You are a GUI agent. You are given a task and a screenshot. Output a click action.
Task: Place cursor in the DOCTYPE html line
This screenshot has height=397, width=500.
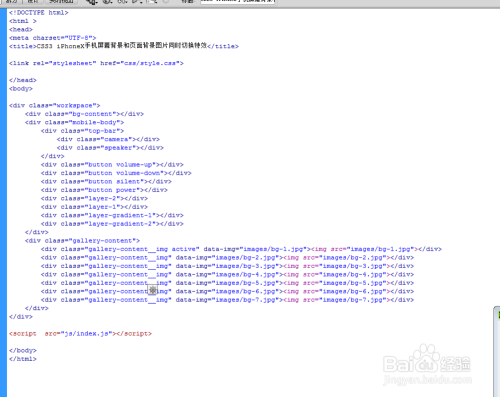pyautogui.click(x=39, y=13)
